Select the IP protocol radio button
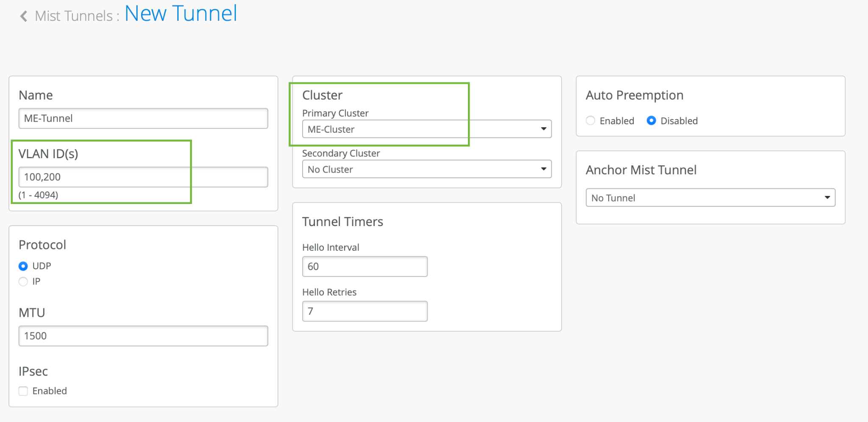 point(23,282)
